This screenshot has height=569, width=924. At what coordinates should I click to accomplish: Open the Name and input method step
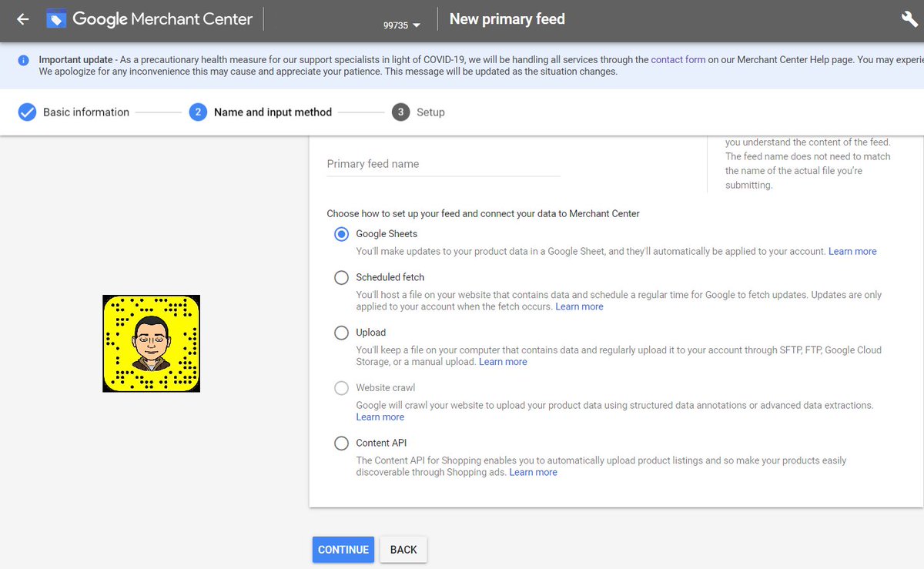coord(273,112)
